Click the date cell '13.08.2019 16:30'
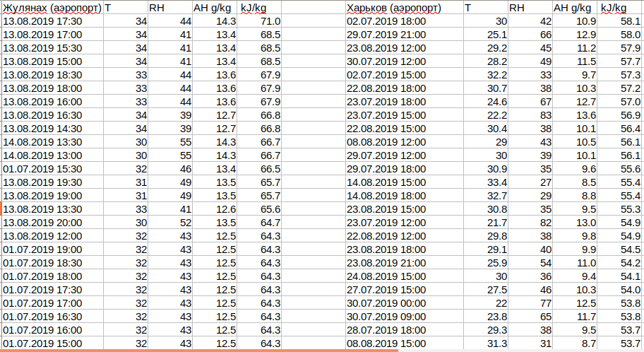Image resolution: width=644 pixels, height=352 pixels. 52,115
